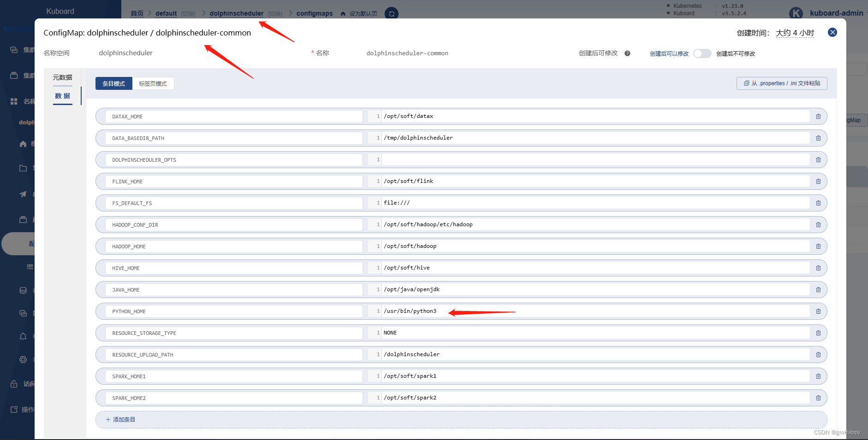Close the ConfigMap dialog
Screen dimensions: 868x440
pyautogui.click(x=832, y=32)
